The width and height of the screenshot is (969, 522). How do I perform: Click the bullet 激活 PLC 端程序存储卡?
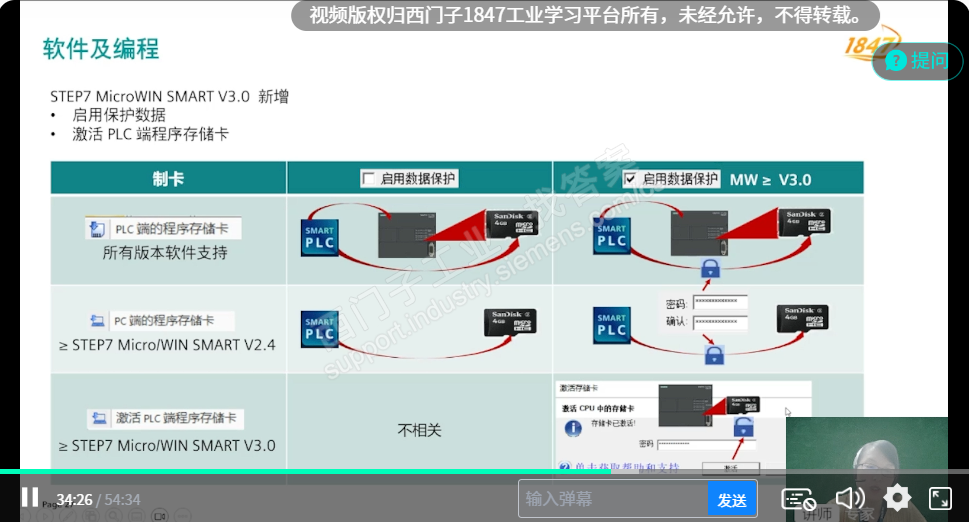[150, 134]
